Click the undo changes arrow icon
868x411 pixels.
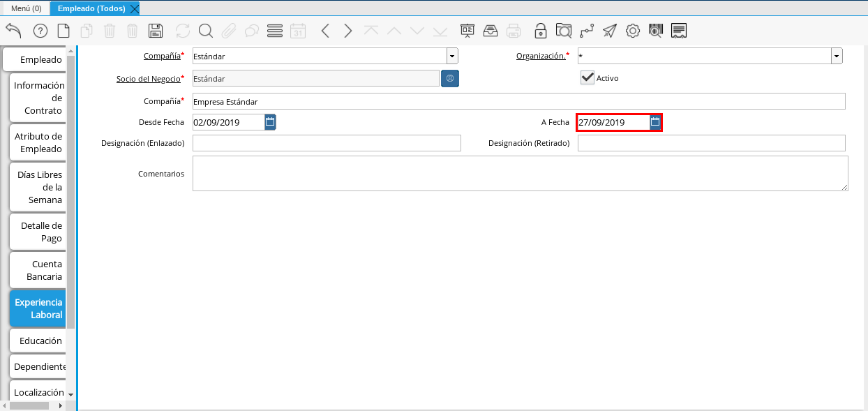pyautogui.click(x=13, y=30)
